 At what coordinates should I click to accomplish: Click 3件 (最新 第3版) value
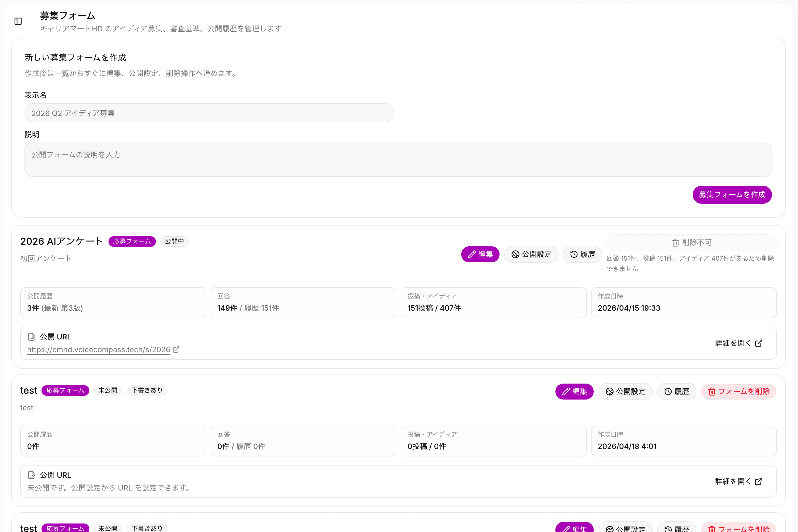[55, 308]
